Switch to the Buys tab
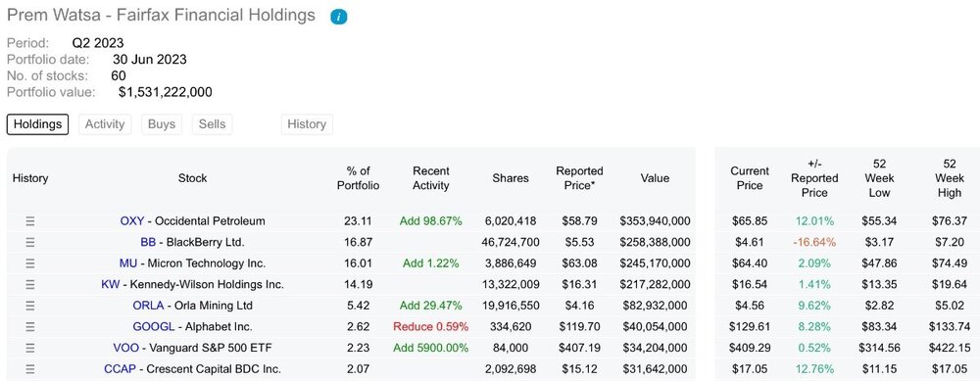The height and width of the screenshot is (381, 980). pos(162,124)
